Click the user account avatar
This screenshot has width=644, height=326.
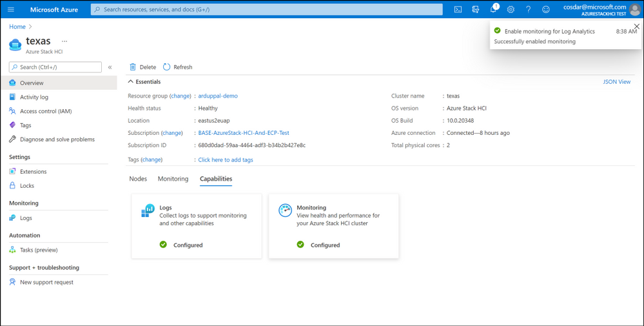634,10
